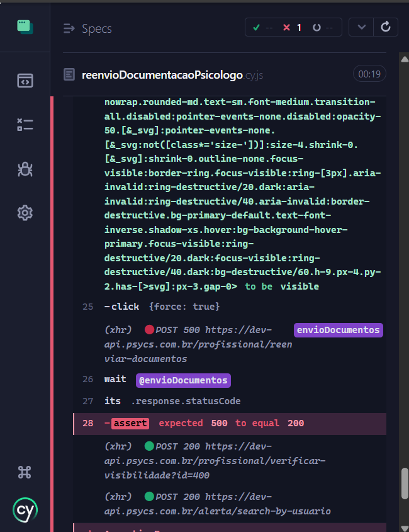Viewport: 409px width, 532px height.
Task: Rerun all tests with reload button
Action: coord(386,27)
